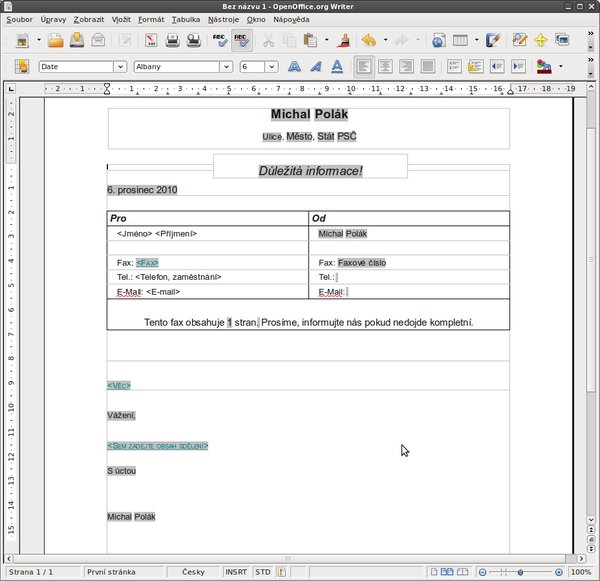600x581 pixels.
Task: Zoom in with the plus button
Action: tap(559, 572)
